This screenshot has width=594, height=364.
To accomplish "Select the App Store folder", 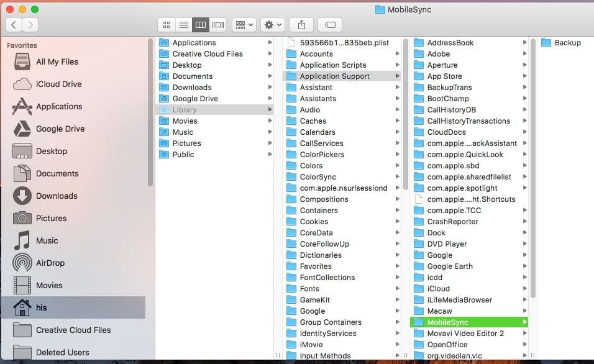I will click(x=469, y=76).
